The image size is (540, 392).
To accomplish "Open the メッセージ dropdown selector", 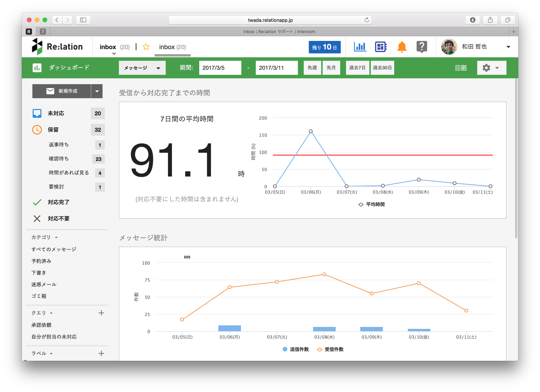I will [142, 68].
